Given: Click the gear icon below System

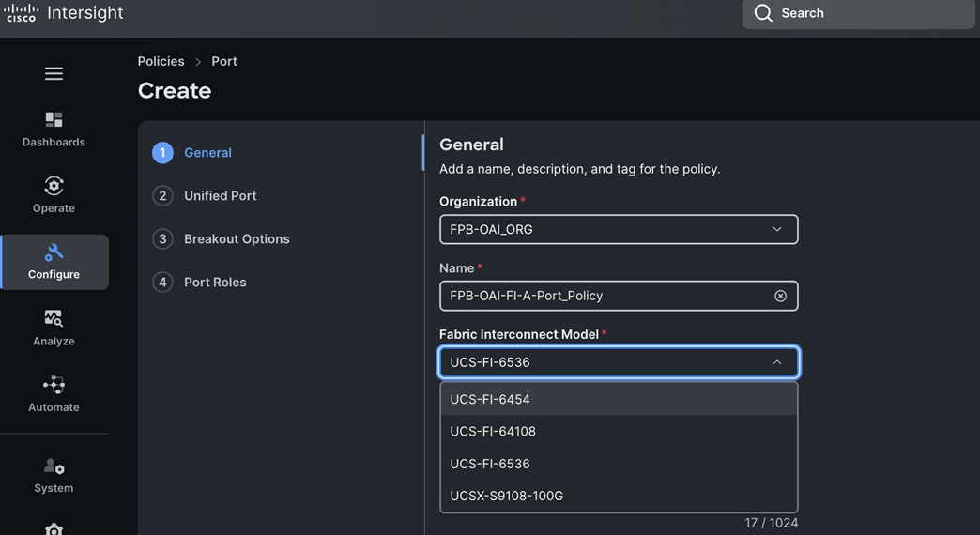Looking at the screenshot, I should (54, 529).
